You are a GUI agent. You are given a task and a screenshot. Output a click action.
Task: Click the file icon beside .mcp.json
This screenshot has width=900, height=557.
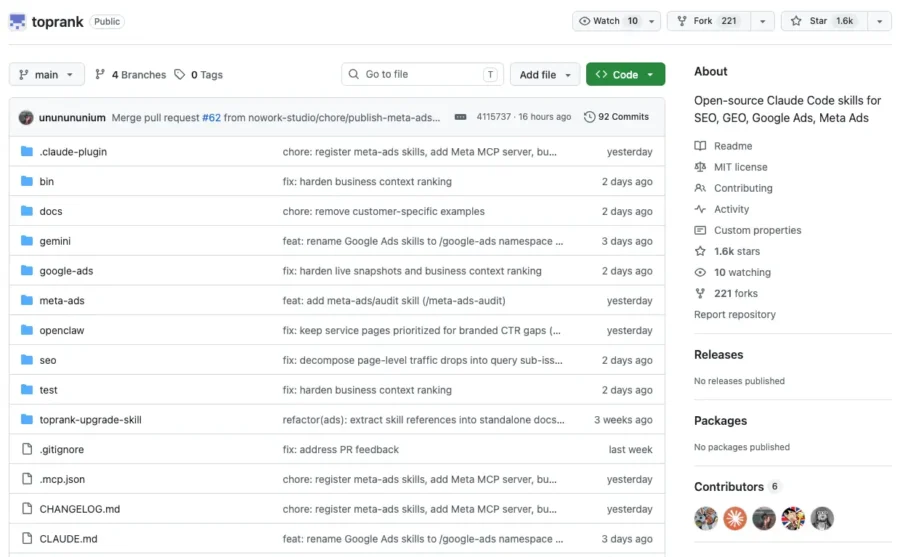tap(26, 479)
